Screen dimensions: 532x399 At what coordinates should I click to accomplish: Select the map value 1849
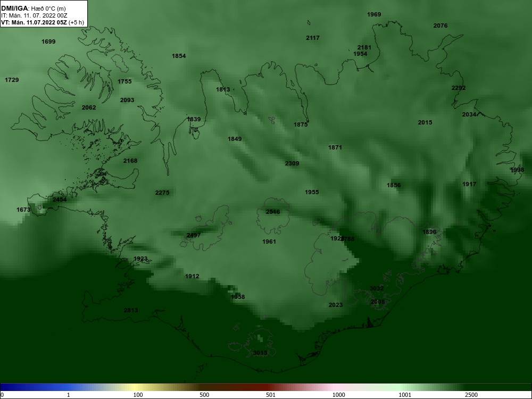coord(235,138)
